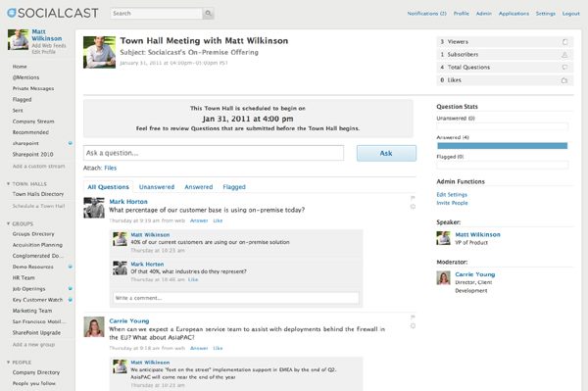The height and width of the screenshot is (391, 588).
Task: Click Add a new group
Action: pyautogui.click(x=33, y=345)
